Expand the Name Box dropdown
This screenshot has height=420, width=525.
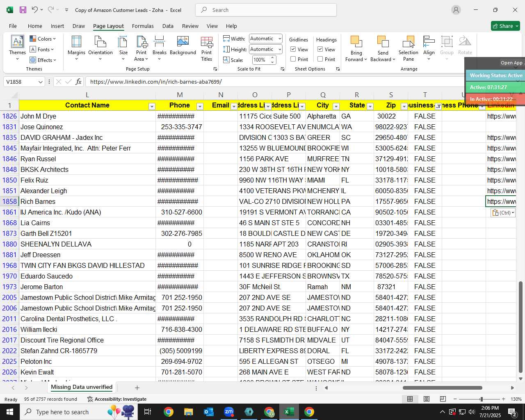click(x=40, y=82)
